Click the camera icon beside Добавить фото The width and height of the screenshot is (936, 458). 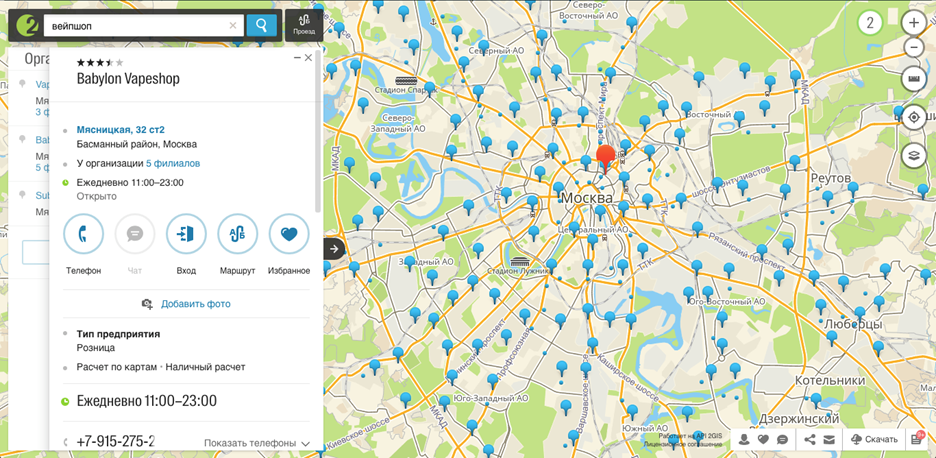[147, 304]
